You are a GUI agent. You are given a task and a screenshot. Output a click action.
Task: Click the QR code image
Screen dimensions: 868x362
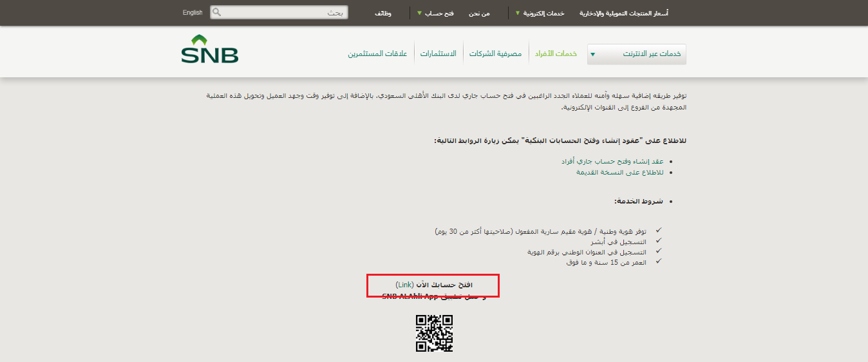[x=434, y=333]
